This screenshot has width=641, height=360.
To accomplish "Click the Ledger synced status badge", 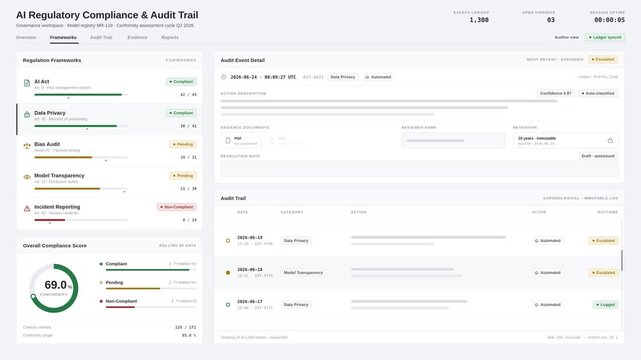I will (605, 37).
